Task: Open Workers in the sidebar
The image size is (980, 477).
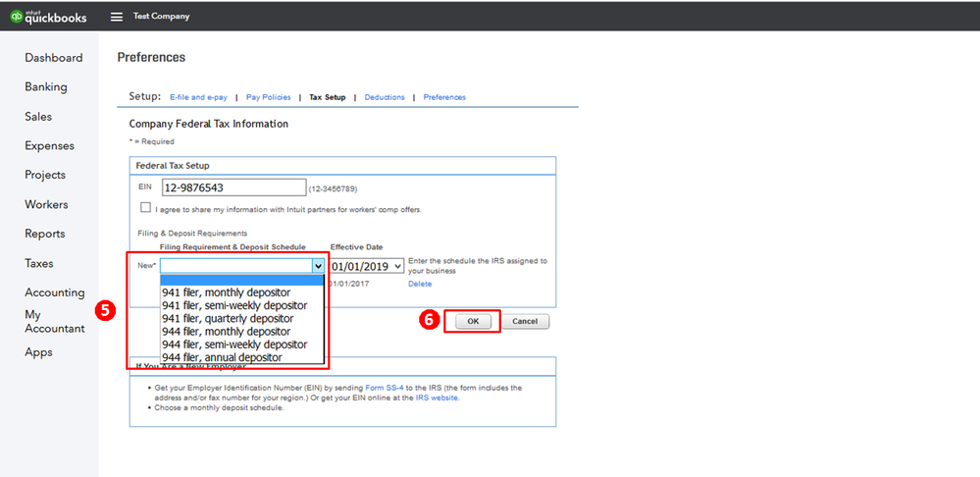Action: pyautogui.click(x=46, y=204)
